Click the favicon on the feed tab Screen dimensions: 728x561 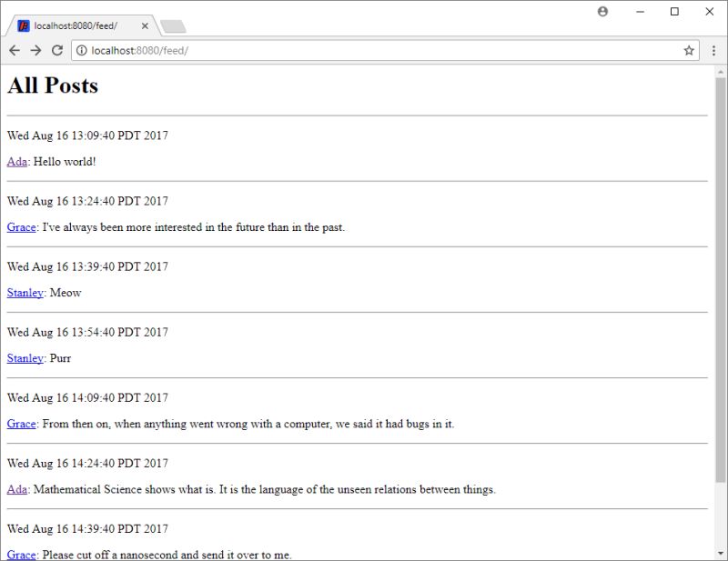tap(24, 26)
